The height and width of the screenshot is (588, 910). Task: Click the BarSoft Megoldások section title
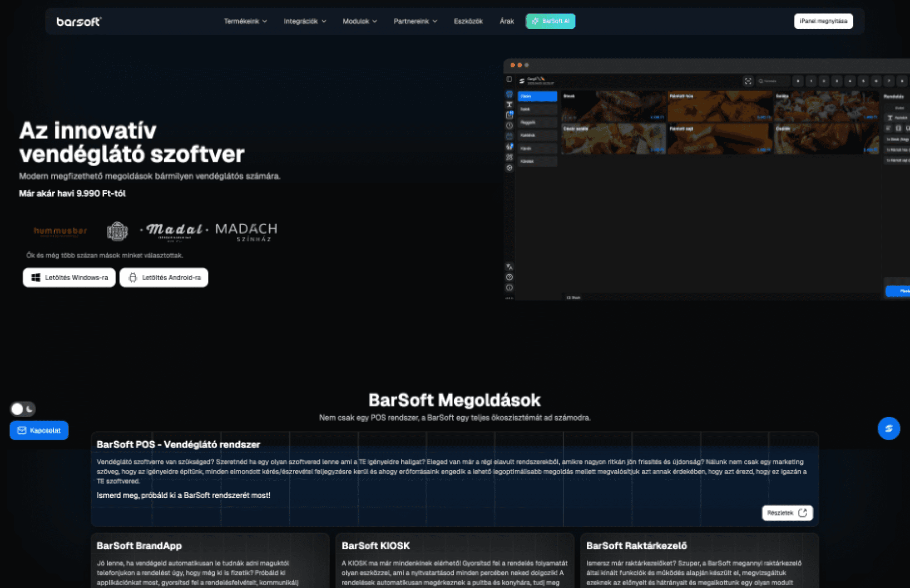[x=454, y=400]
